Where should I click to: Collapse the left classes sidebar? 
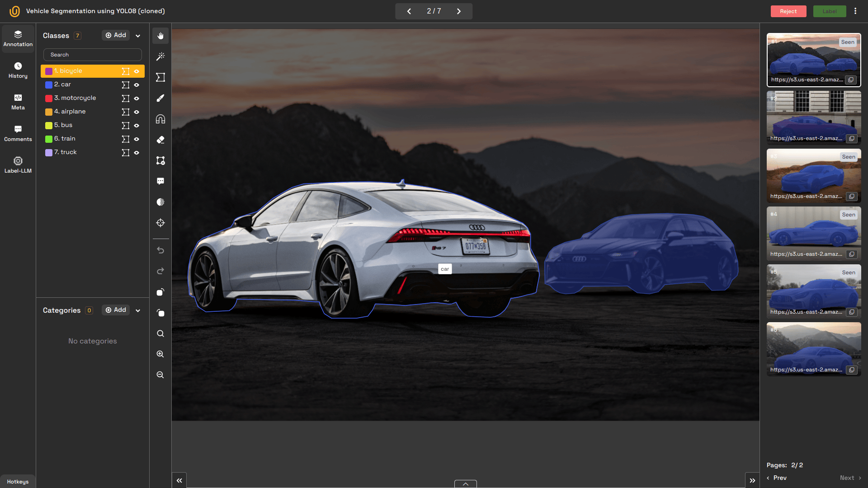click(179, 480)
